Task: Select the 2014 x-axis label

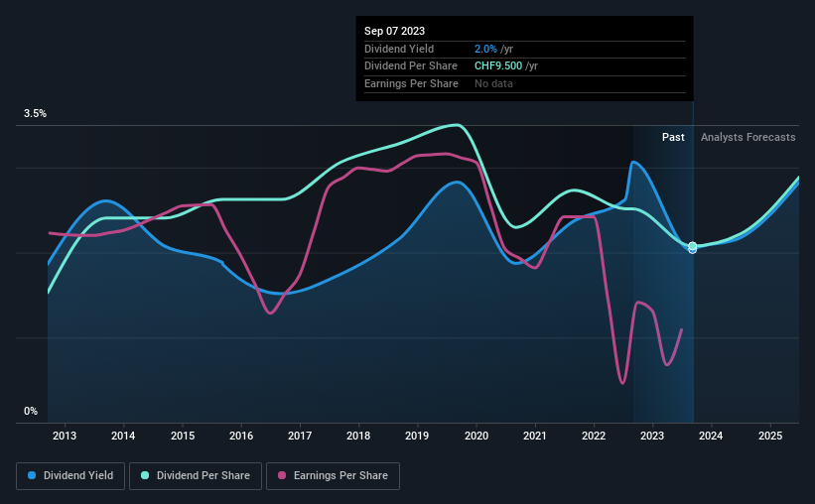Action: click(123, 436)
